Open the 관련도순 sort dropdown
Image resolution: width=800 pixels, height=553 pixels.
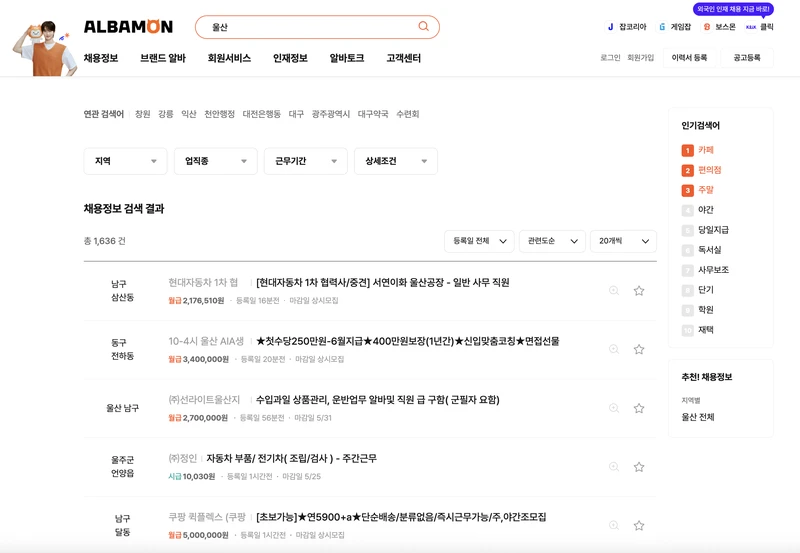(552, 241)
